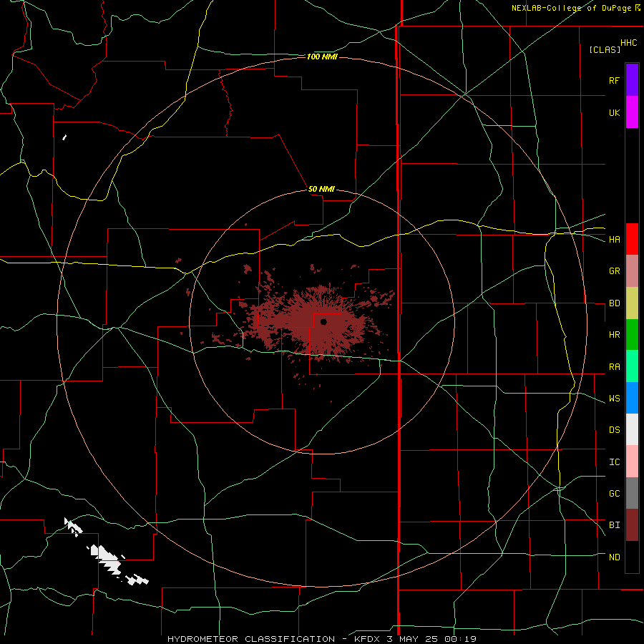Viewport: 644px width, 644px height.
Task: Click the WS legend label
Action: (614, 399)
